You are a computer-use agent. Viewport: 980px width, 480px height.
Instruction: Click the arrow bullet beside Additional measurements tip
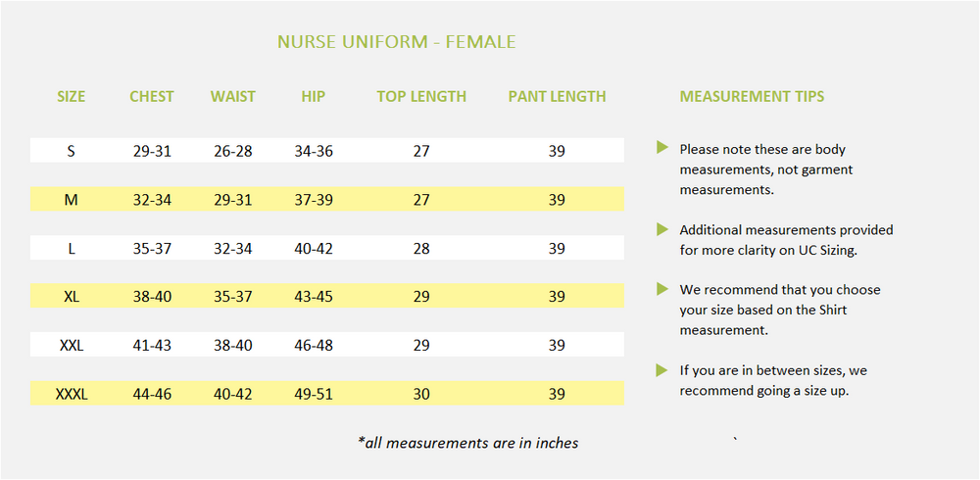pos(662,229)
